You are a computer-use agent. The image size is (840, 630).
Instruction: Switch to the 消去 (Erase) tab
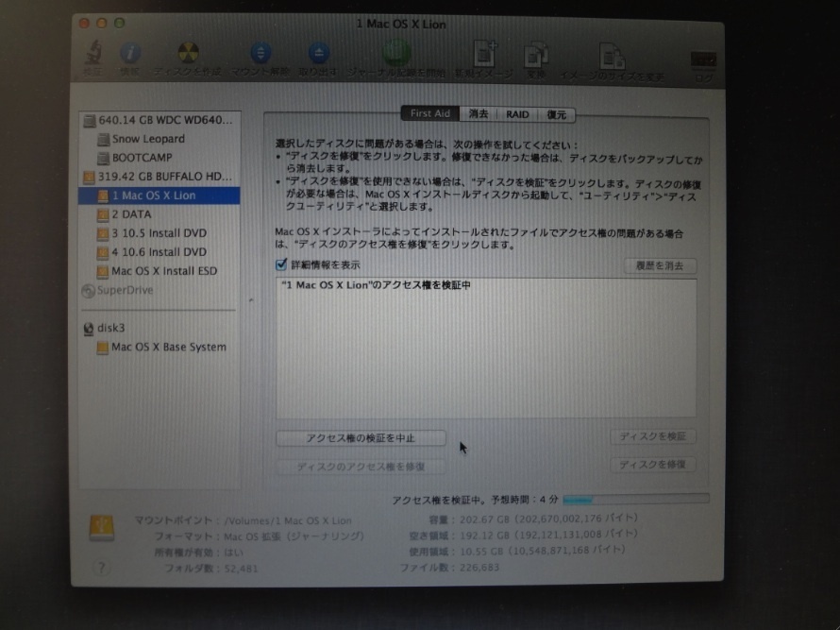click(479, 113)
